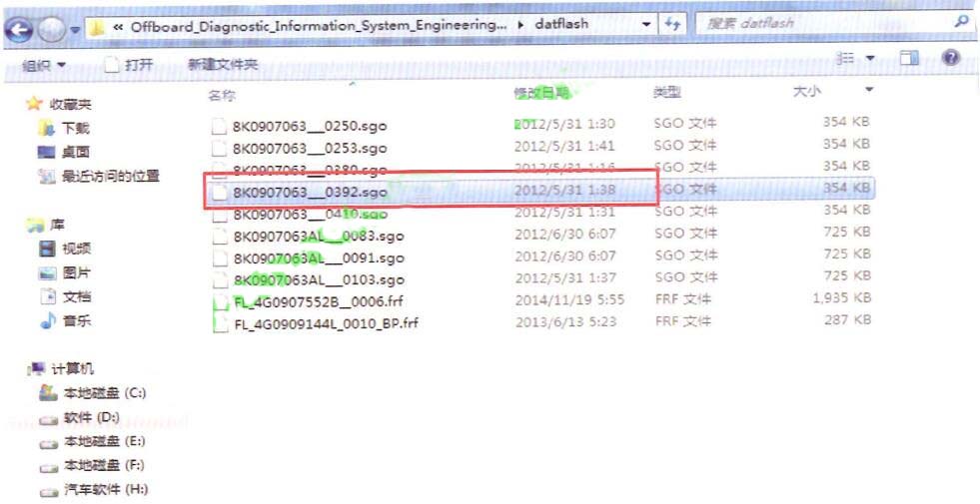Viewport: 980px width, 504px height.
Task: Open 最近访问的位置 in navigation pane
Action: click(x=111, y=176)
